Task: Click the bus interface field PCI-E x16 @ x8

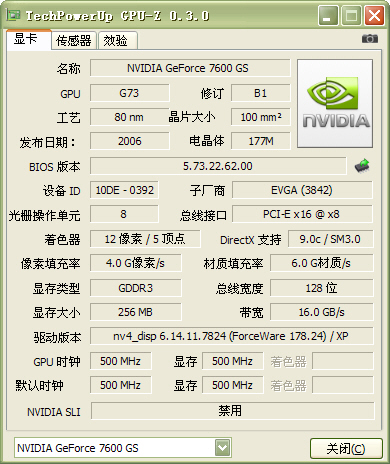Action: coord(302,214)
